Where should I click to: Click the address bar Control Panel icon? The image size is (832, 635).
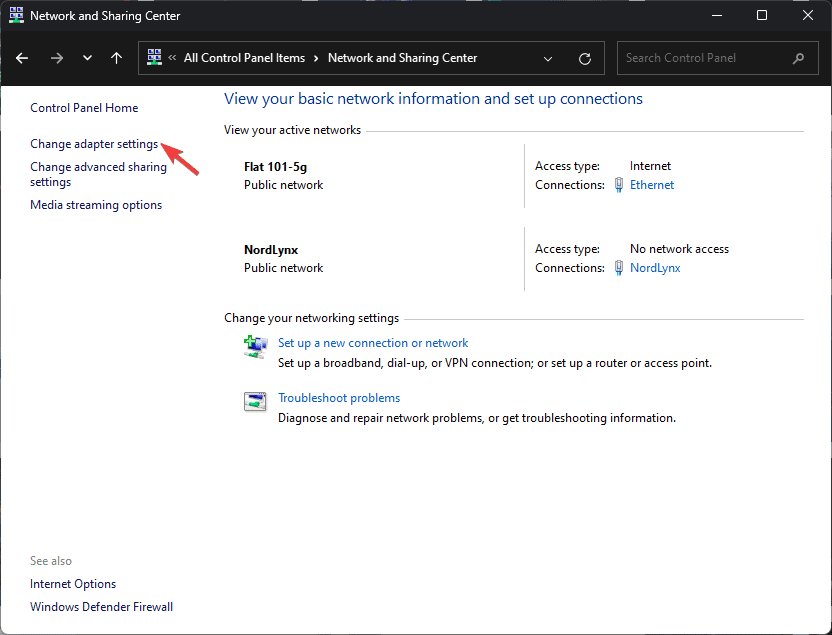point(154,57)
